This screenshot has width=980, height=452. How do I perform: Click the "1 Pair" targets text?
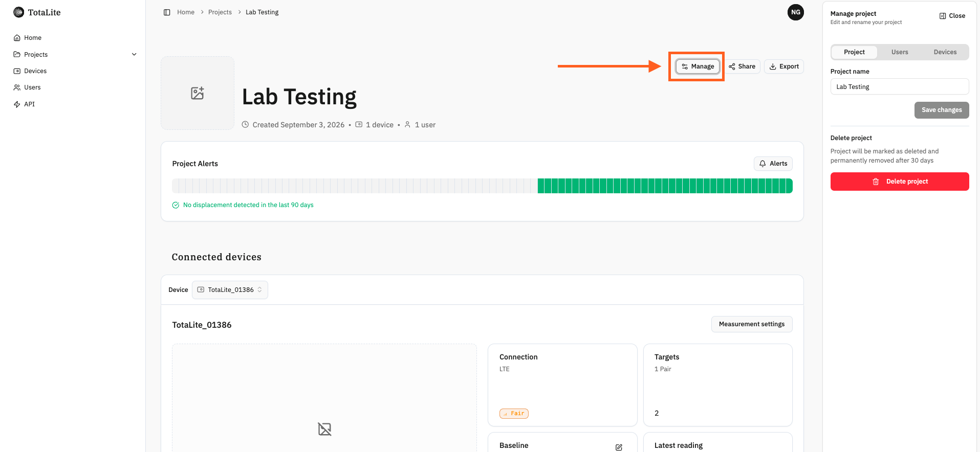coord(663,369)
